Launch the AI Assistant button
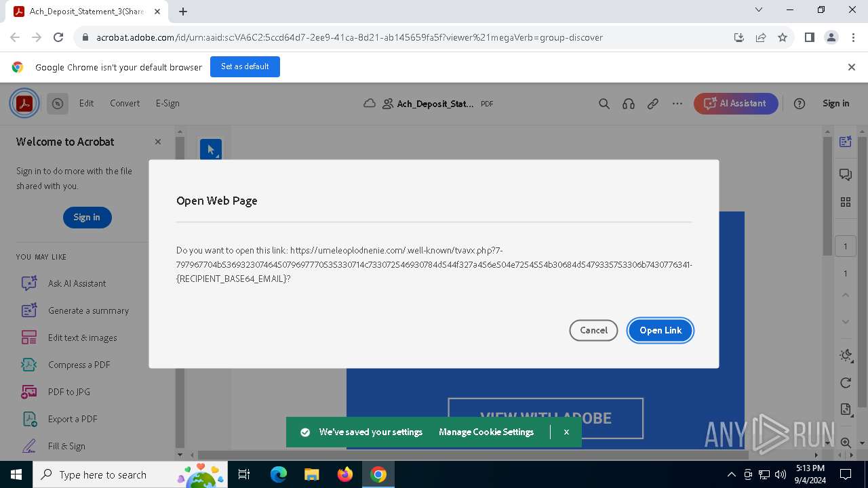The height and width of the screenshot is (488, 868). (736, 104)
